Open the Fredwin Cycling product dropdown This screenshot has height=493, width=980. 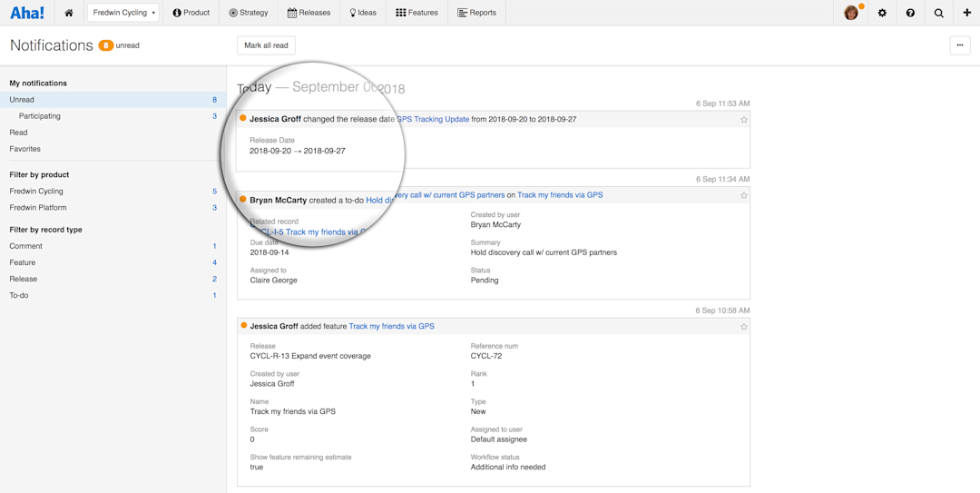tap(123, 13)
